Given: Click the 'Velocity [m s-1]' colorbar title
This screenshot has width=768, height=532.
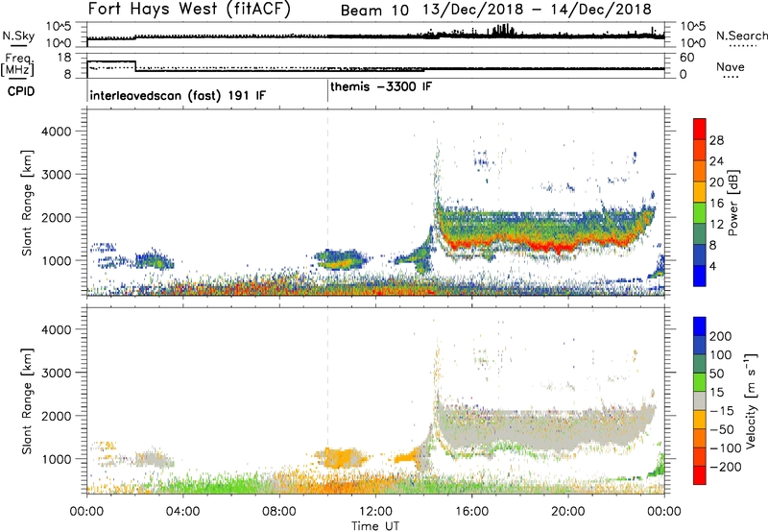Looking at the screenshot, I should (x=751, y=400).
